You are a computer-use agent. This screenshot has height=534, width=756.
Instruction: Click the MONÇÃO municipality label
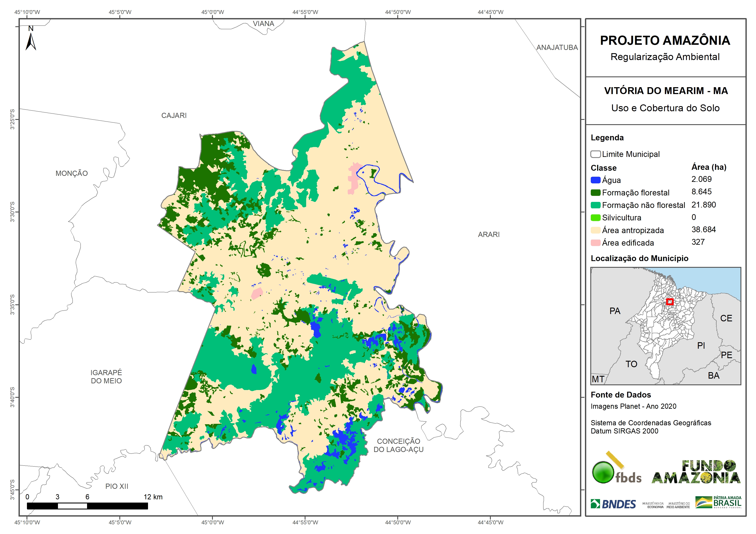[x=72, y=173]
